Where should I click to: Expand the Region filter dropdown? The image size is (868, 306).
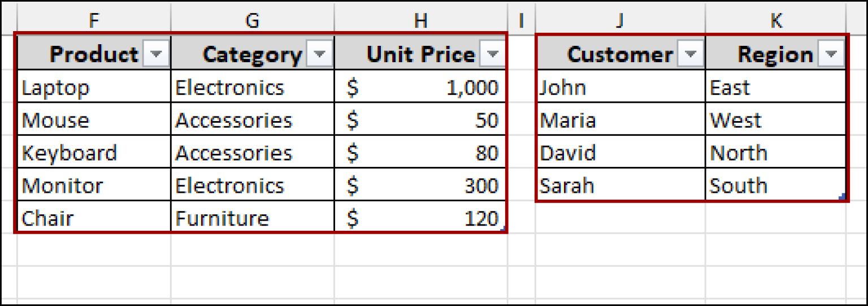point(830,54)
